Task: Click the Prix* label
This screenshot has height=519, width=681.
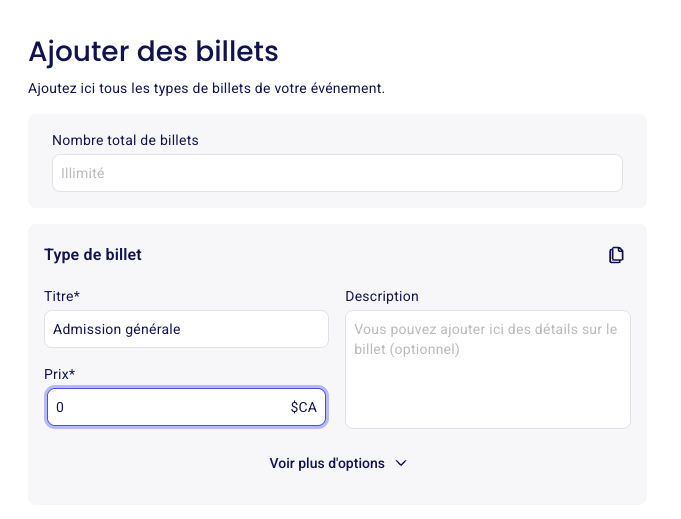Action: click(x=60, y=374)
